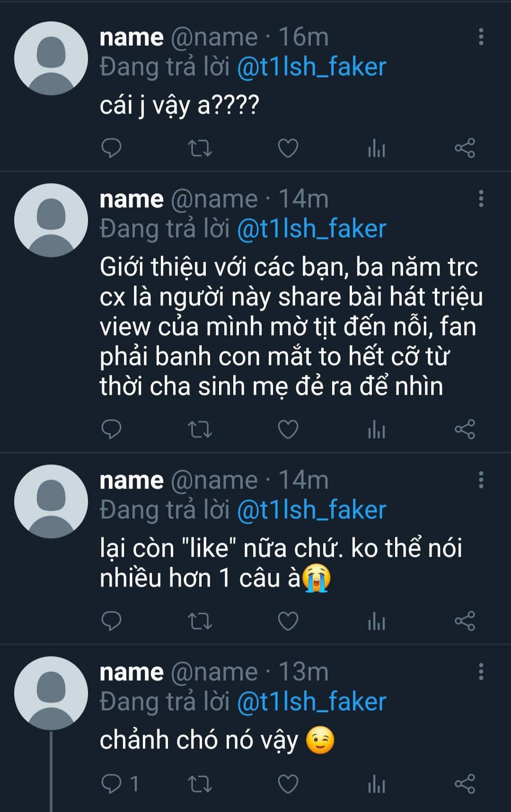Screen dimensions: 511x812
Task: Open more options on the 16m tweet
Action: click(481, 37)
